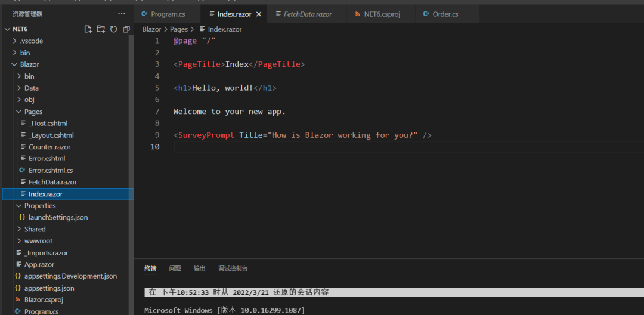Click line number 10 in the gutter
This screenshot has height=315, width=644.
pyautogui.click(x=155, y=147)
